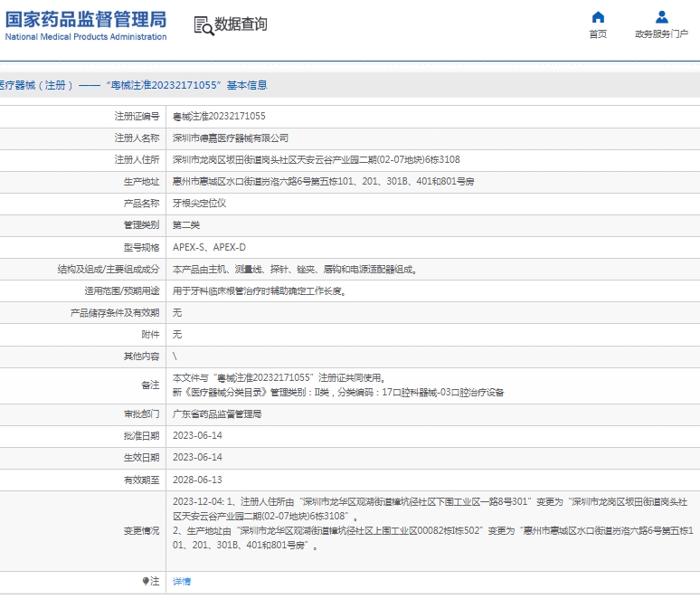Select 生效日期 value 2023-06-14
This screenshot has height=599, width=700.
(197, 458)
